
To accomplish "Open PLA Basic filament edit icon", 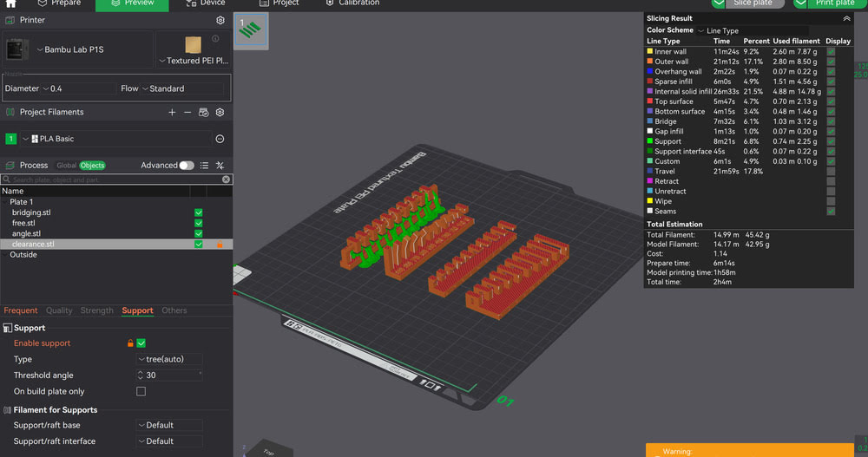I will click(x=220, y=139).
